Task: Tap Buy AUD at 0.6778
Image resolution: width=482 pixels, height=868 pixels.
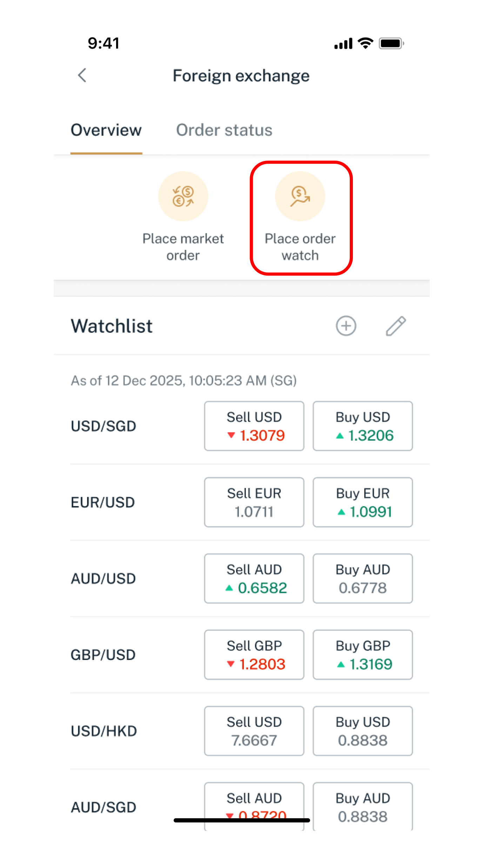Action: [x=362, y=578]
